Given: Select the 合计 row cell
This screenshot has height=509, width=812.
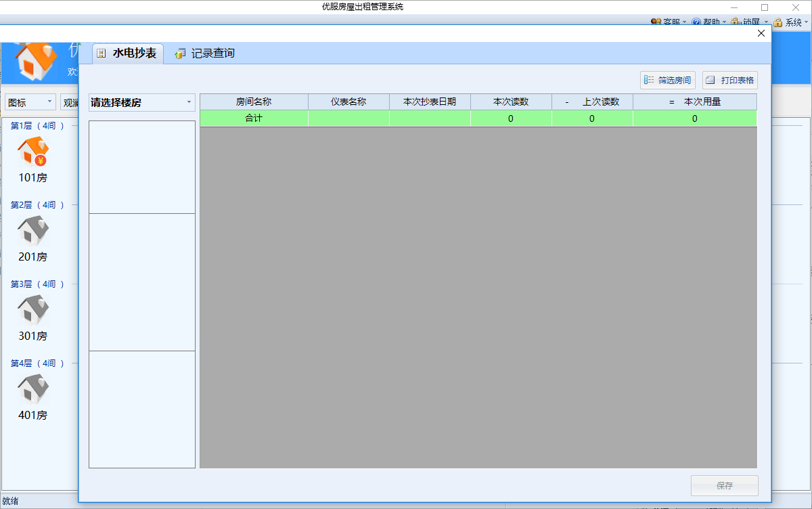Looking at the screenshot, I should (x=254, y=118).
